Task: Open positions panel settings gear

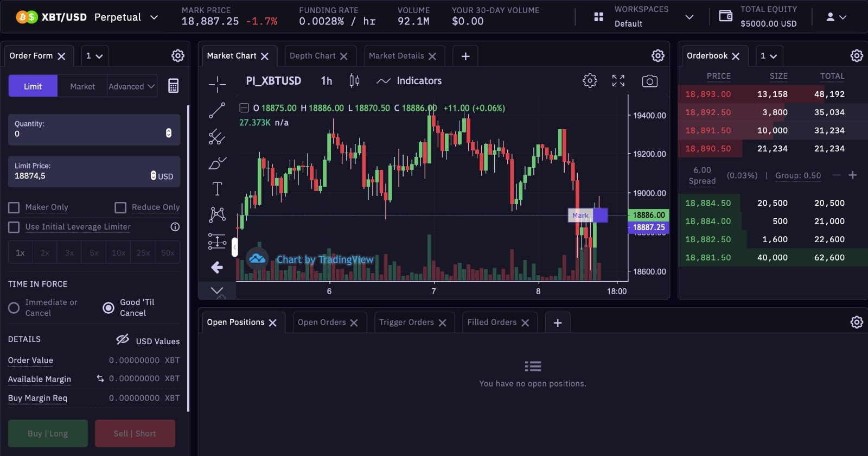Action: [857, 322]
